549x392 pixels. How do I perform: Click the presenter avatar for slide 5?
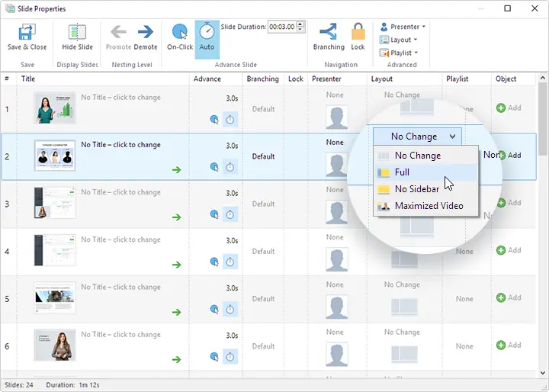pyautogui.click(x=336, y=307)
